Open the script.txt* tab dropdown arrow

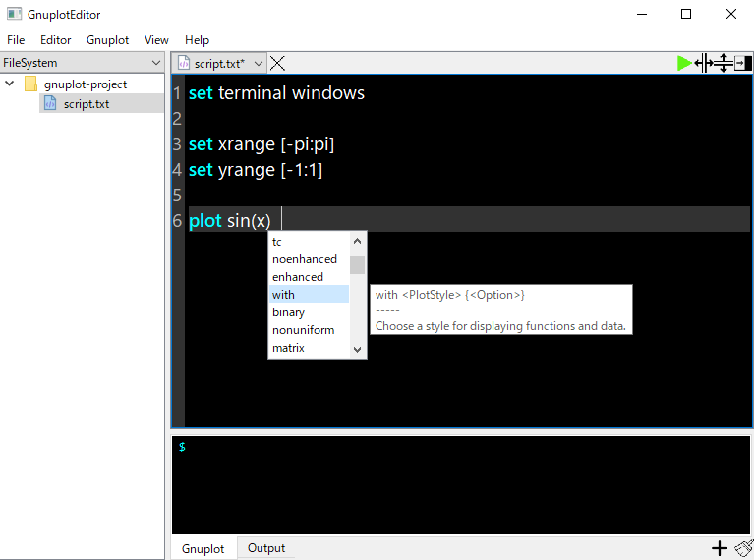point(259,64)
